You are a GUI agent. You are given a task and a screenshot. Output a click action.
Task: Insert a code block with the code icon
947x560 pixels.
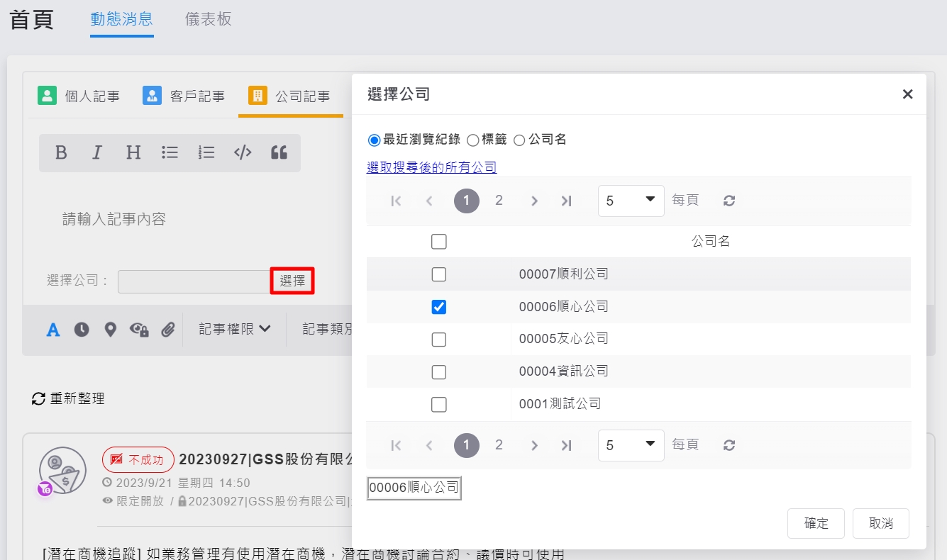click(x=243, y=152)
